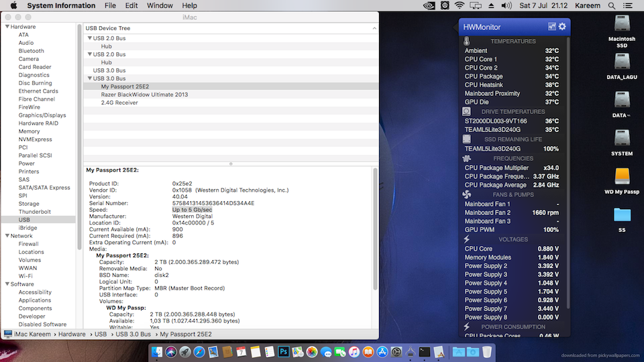
Task: Open HWMonitor graph view icon
Action: pos(551,27)
